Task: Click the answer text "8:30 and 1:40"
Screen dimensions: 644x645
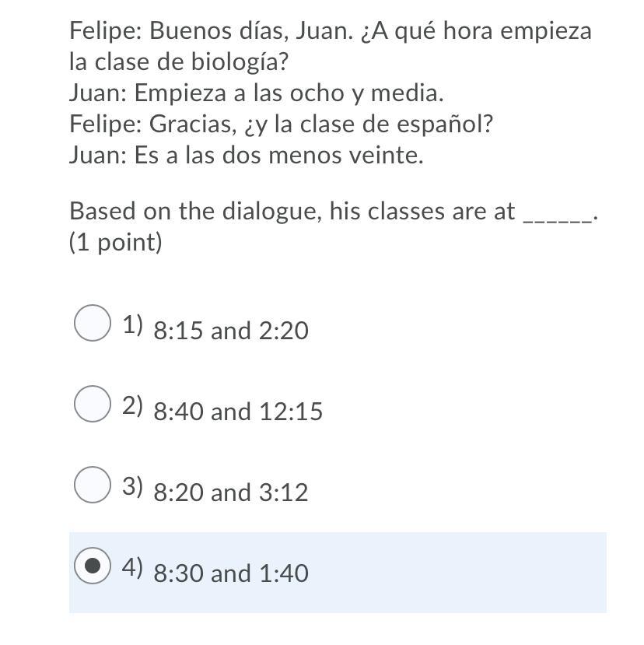Action: coord(231,573)
